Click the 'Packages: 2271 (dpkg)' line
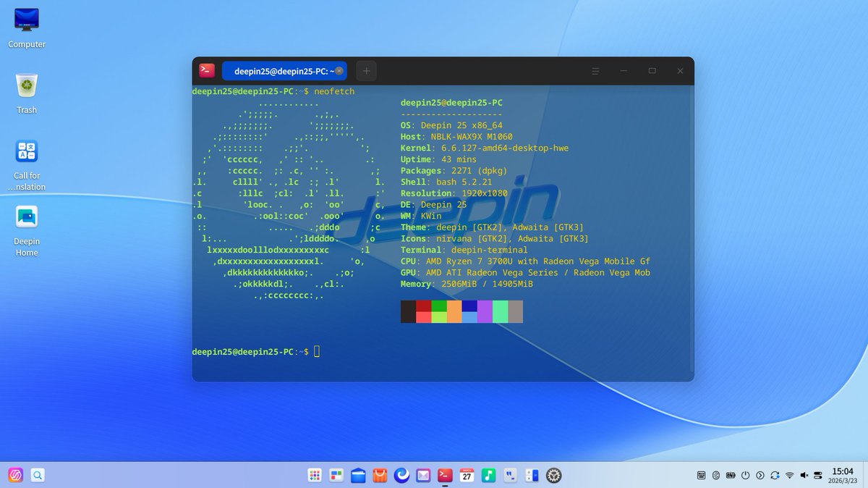This screenshot has height=488, width=868. (x=454, y=171)
